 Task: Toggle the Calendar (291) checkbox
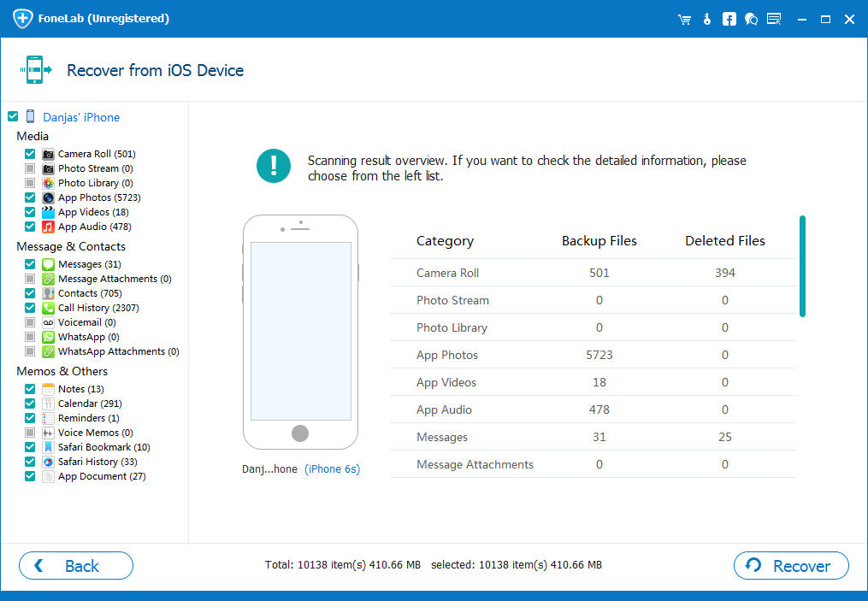(x=29, y=404)
